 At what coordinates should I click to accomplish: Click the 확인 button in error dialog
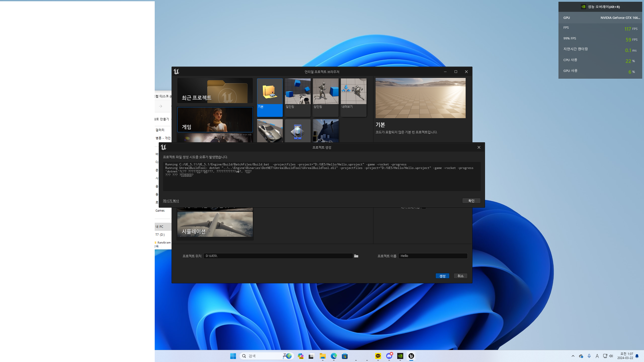(x=471, y=201)
